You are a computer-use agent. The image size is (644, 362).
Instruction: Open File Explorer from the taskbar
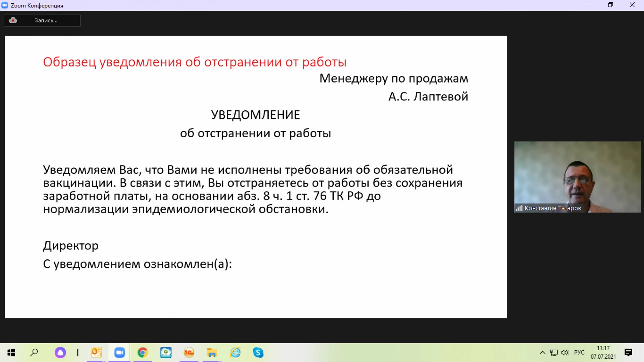point(212,353)
